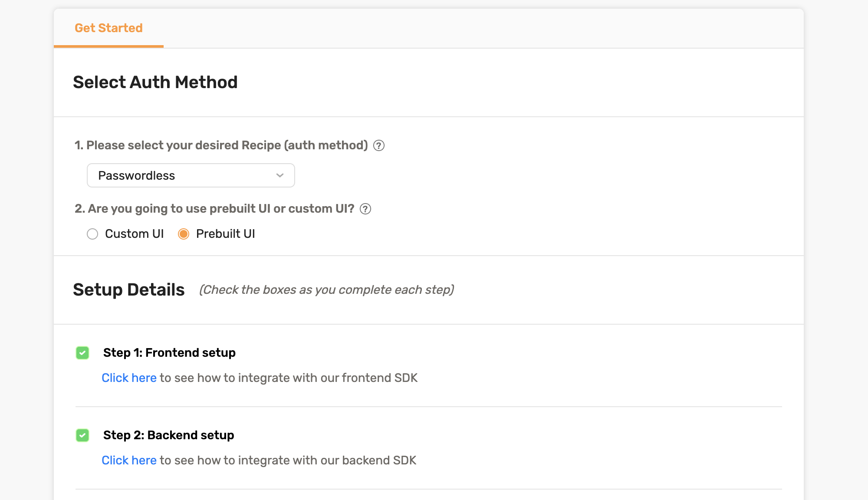This screenshot has height=500, width=868.
Task: Click the "Prebuilt UI" label text
Action: (225, 234)
